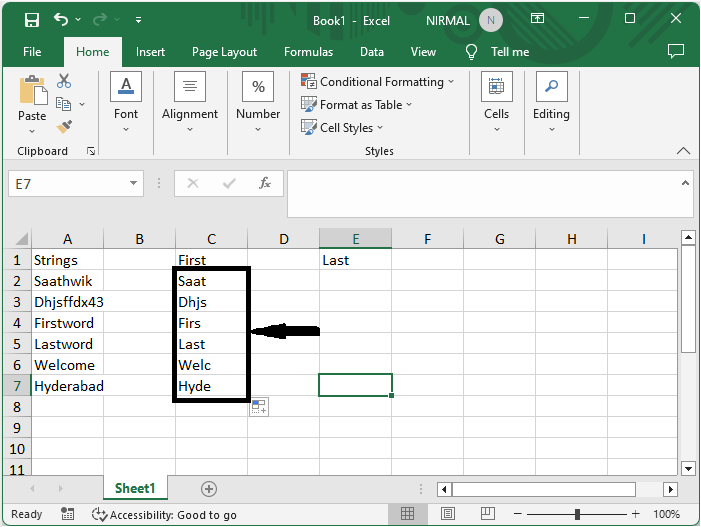Click the Insert Function fx icon
The height and width of the screenshot is (527, 701).
265,184
